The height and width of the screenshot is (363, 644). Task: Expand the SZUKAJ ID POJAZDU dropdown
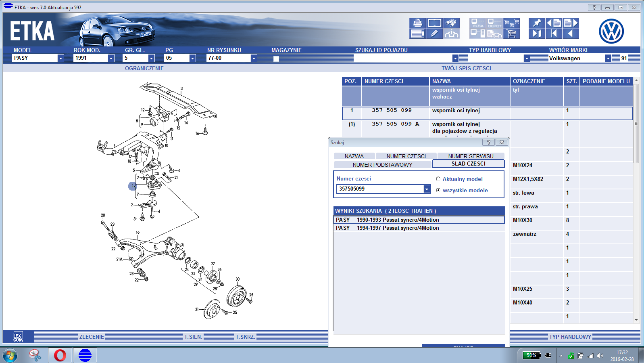[x=455, y=58]
